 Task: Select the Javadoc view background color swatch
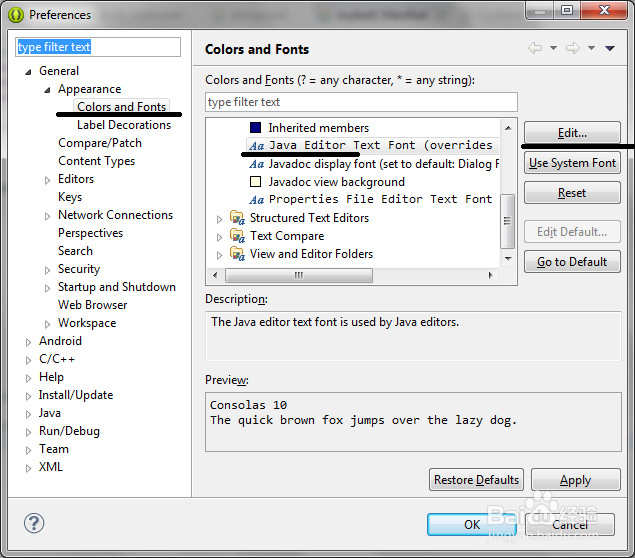256,181
